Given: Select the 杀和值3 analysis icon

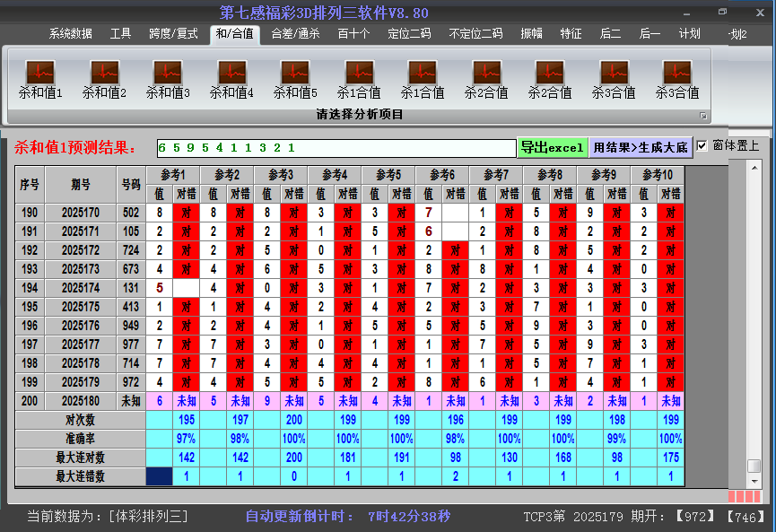Looking at the screenshot, I should pos(168,80).
